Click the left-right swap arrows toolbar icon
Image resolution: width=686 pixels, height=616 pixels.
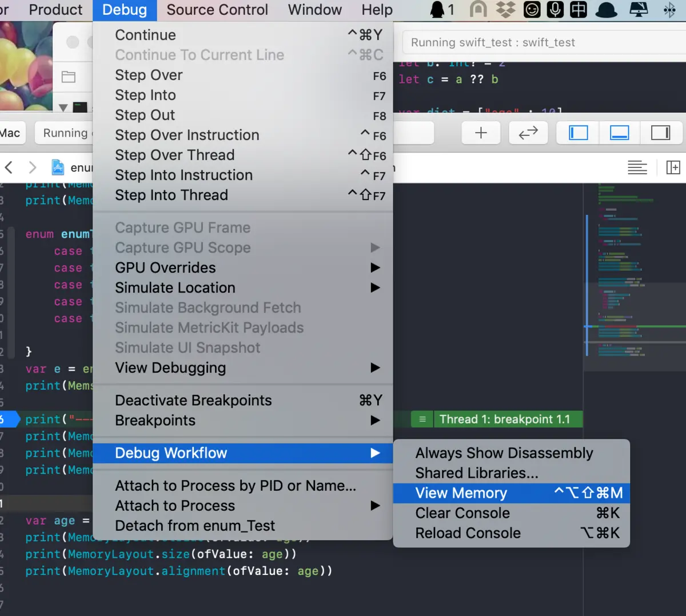coord(528,132)
